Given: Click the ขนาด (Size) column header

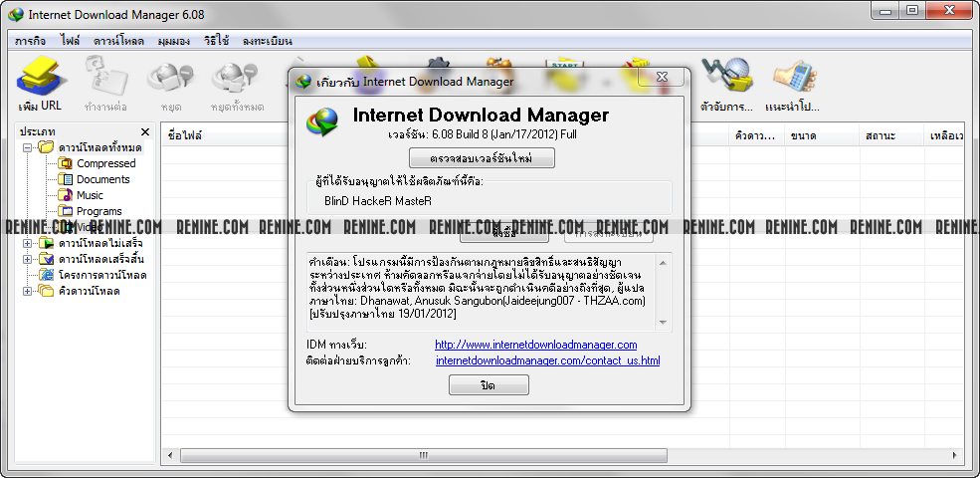Looking at the screenshot, I should 823,135.
